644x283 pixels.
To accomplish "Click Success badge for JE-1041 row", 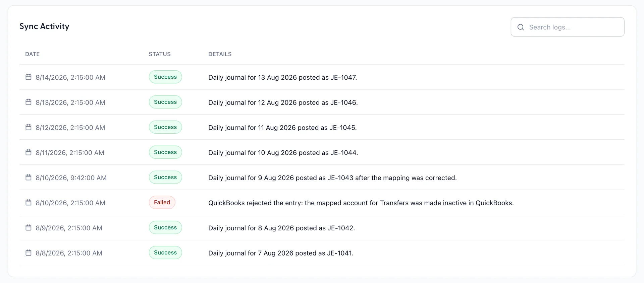I will point(165,253).
